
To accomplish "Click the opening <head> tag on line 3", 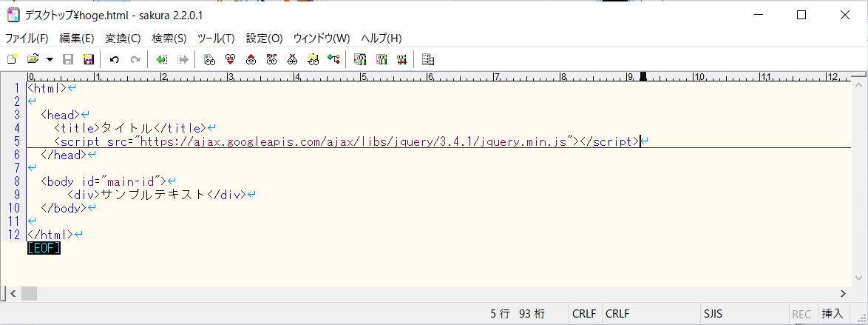I will (61, 115).
